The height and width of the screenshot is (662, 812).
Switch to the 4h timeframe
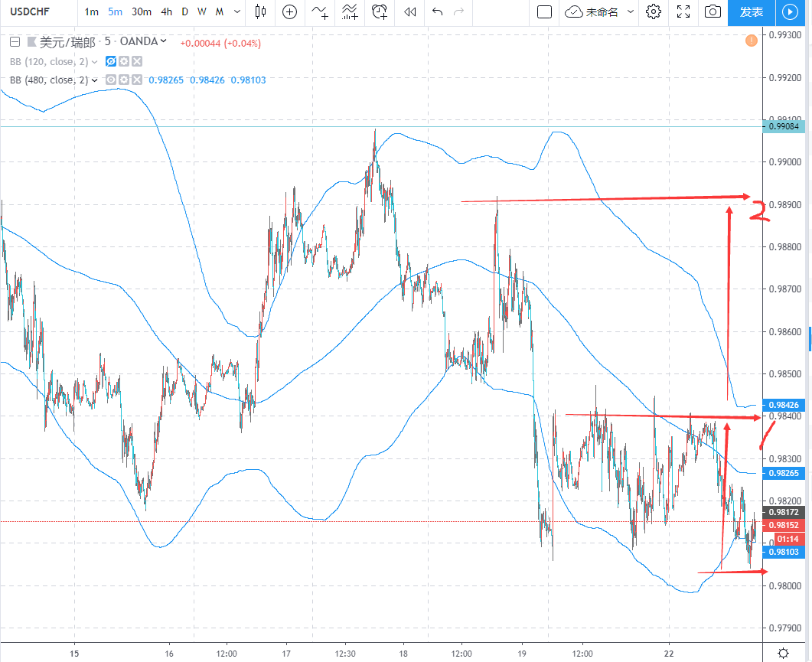(x=166, y=11)
